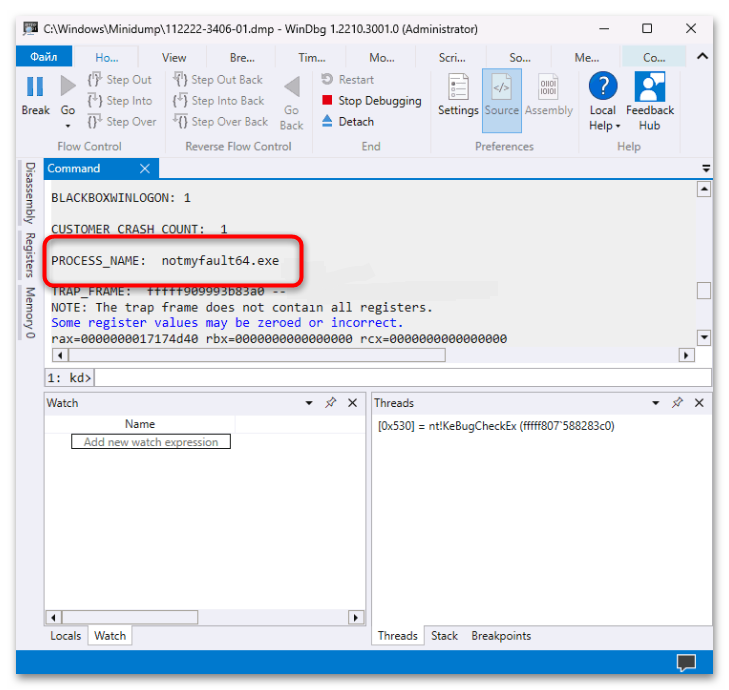The height and width of the screenshot is (690, 729).
Task: Switch to the View ribbon tab
Action: click(174, 58)
